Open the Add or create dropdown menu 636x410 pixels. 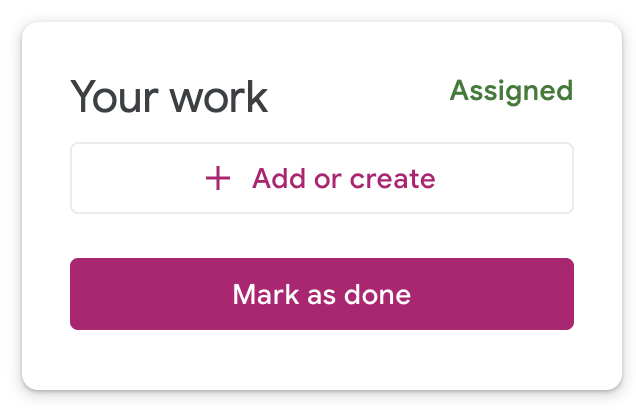tap(321, 179)
